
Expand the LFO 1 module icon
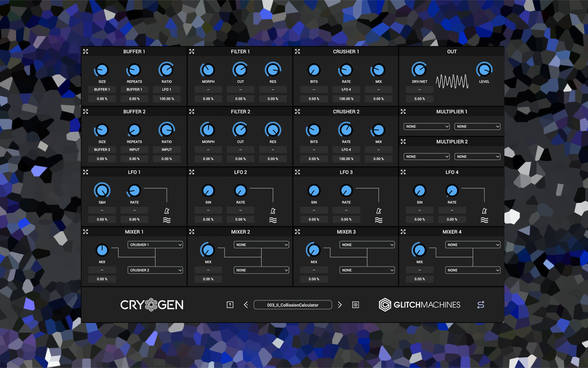click(x=86, y=172)
